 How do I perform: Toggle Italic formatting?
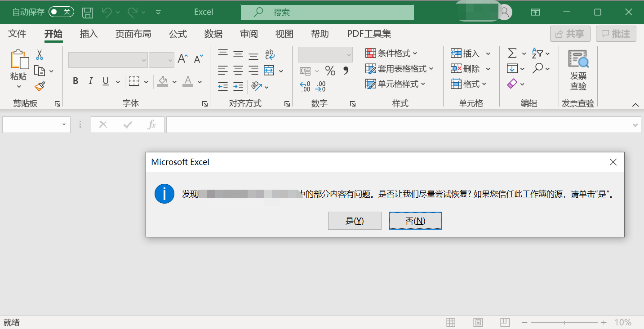pos(90,81)
